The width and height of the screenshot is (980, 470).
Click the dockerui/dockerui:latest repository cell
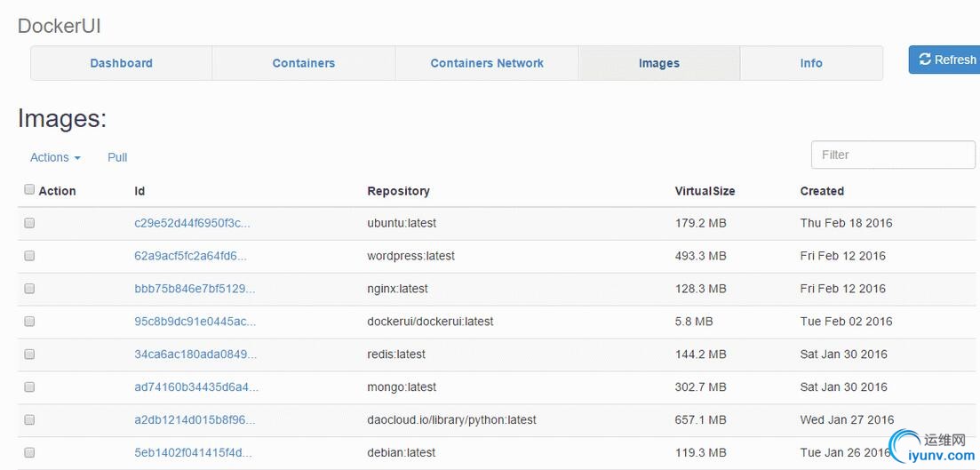click(x=430, y=322)
